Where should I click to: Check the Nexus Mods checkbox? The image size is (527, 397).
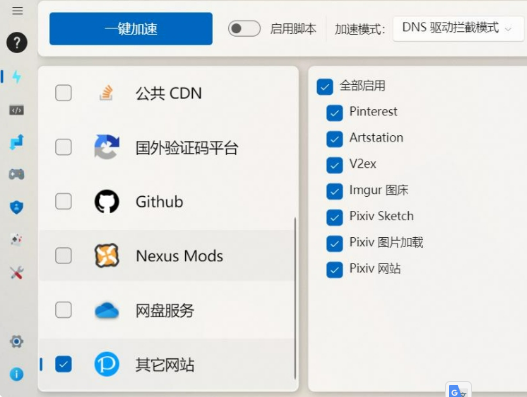pyautogui.click(x=63, y=255)
